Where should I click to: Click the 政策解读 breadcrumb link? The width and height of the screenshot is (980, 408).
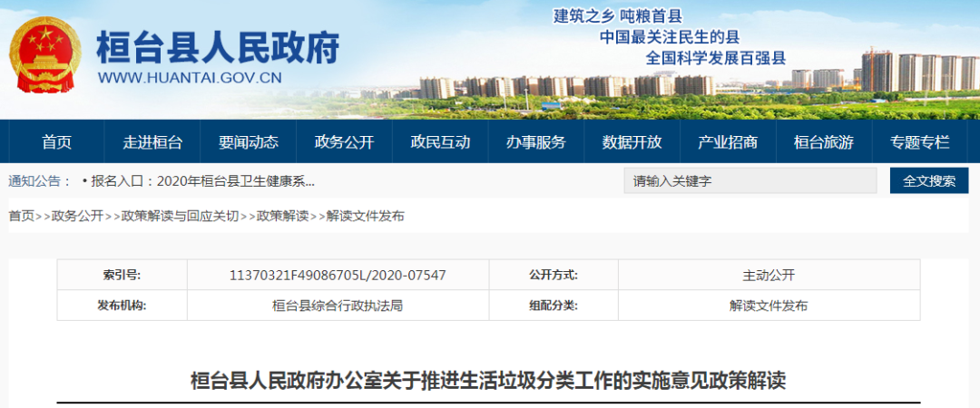282,216
